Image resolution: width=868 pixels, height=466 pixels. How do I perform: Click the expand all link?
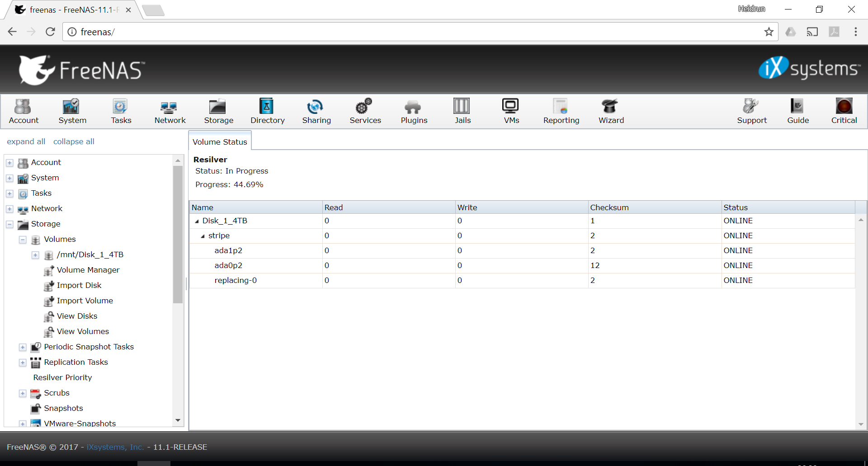(x=26, y=141)
